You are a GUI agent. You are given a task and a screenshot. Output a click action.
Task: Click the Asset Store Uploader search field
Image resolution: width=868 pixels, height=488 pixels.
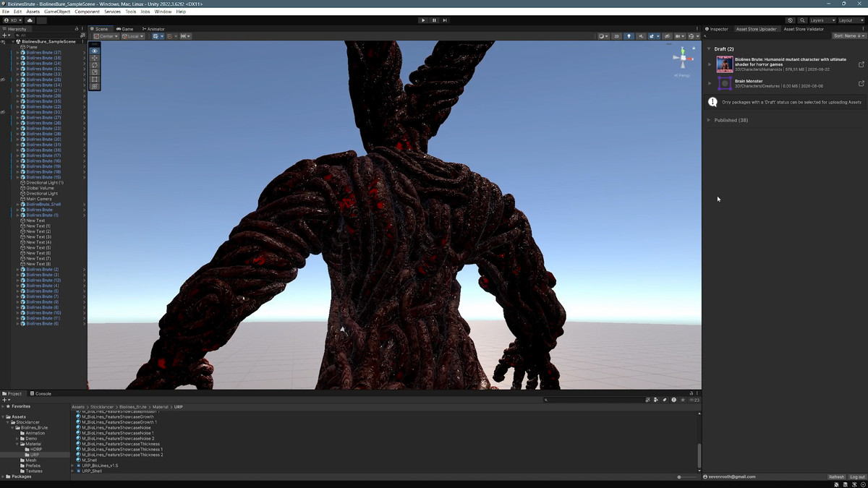point(767,35)
